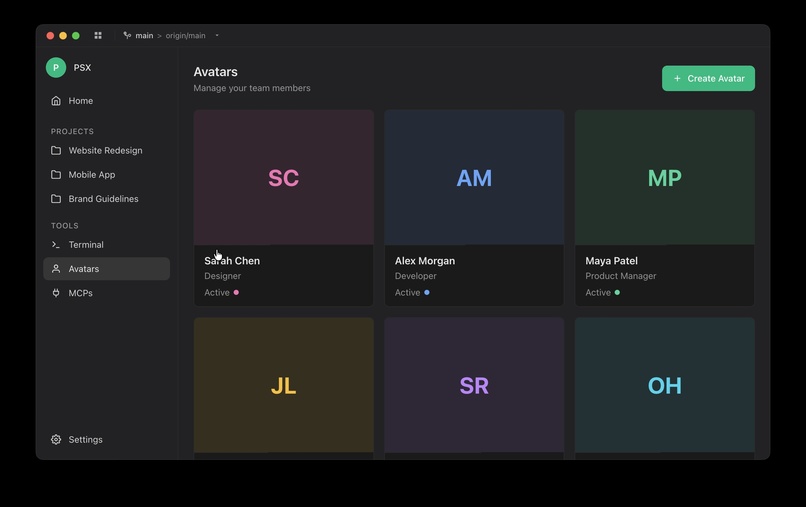Click Active status under Maya Patel
Image resolution: width=806 pixels, height=507 pixels.
pyautogui.click(x=598, y=293)
